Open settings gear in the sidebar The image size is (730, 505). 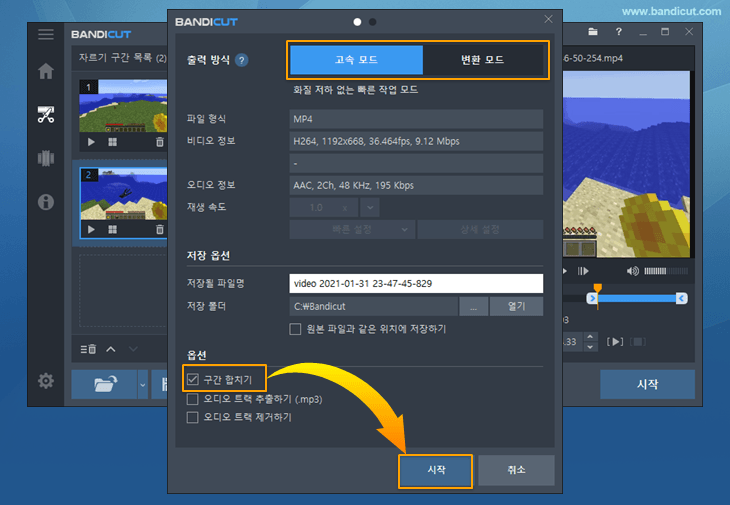[x=46, y=381]
